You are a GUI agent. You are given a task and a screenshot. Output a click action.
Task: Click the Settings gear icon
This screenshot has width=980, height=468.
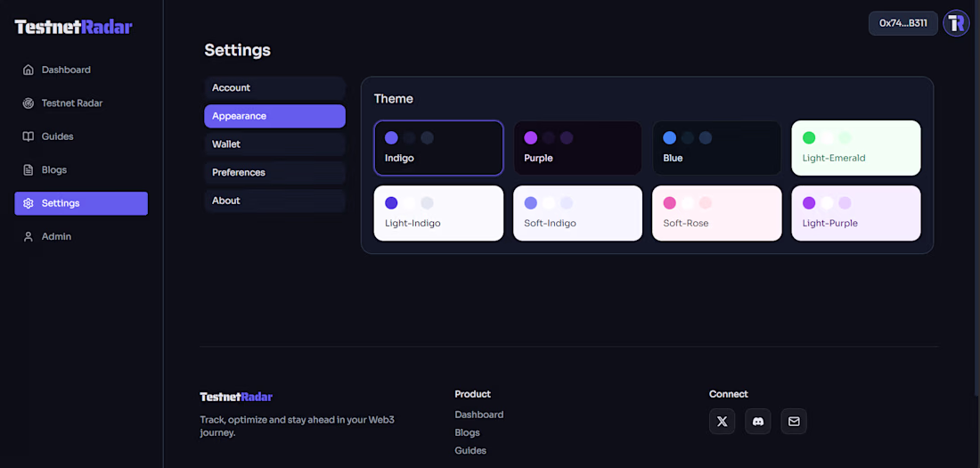tap(29, 203)
